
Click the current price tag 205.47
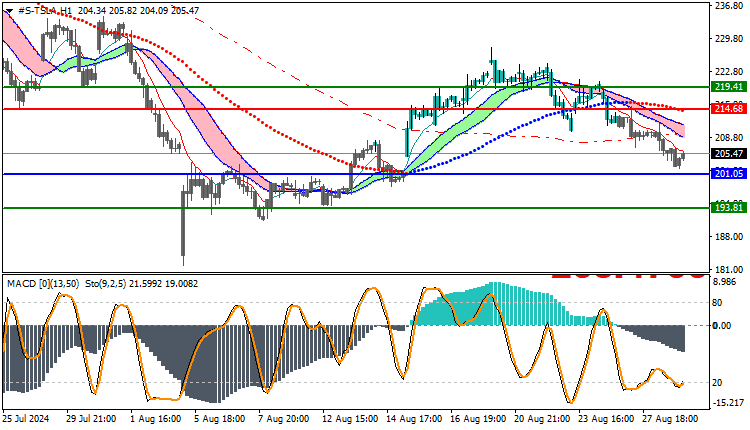pyautogui.click(x=728, y=154)
